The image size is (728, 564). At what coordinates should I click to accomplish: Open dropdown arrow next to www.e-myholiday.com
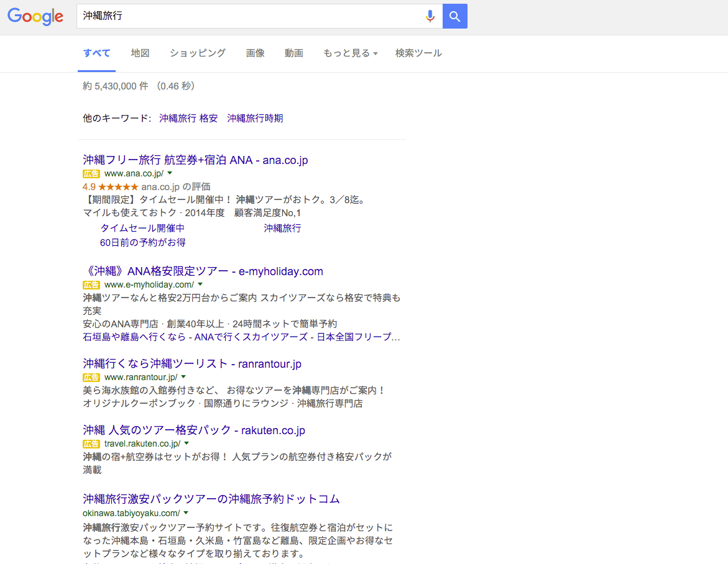tap(201, 284)
